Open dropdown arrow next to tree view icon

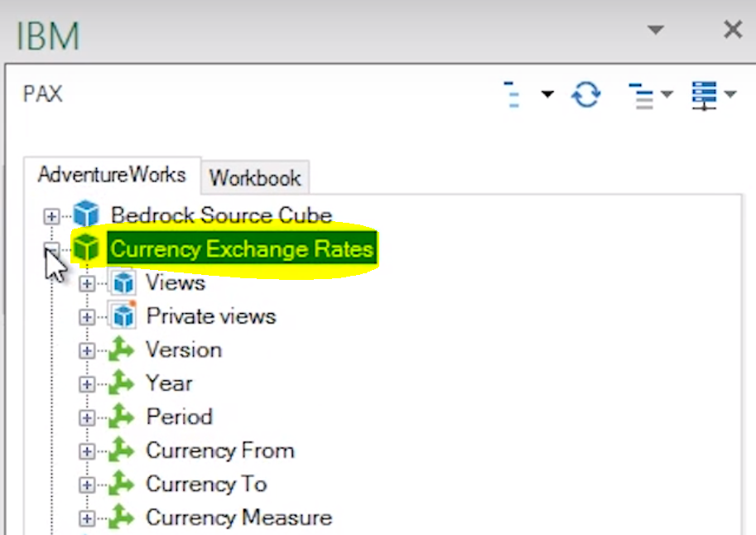pos(547,94)
